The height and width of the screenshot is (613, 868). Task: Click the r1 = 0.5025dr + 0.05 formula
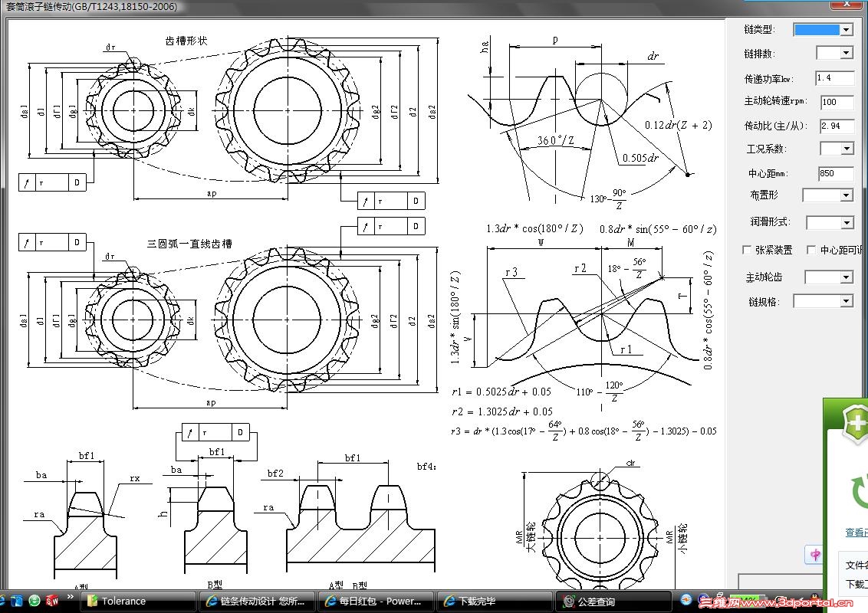501,392
